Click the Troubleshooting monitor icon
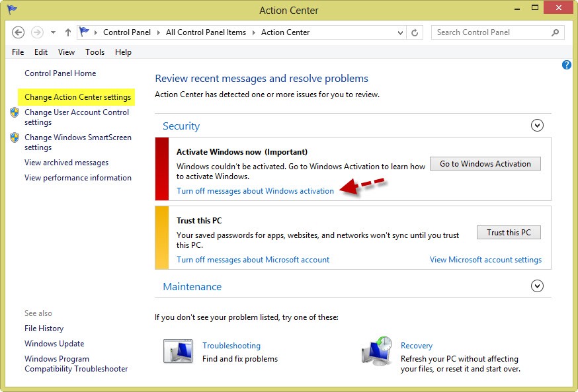 click(178, 352)
